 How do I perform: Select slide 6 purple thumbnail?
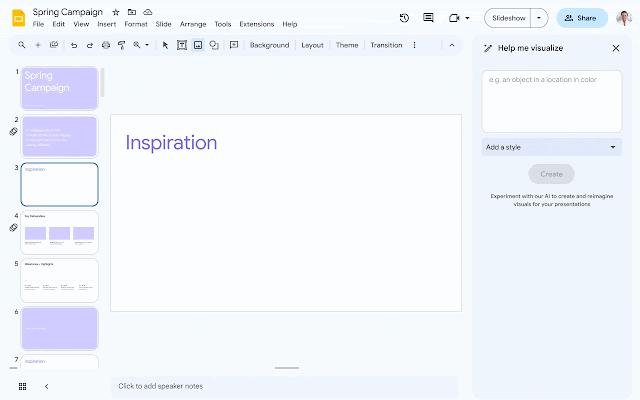60,329
